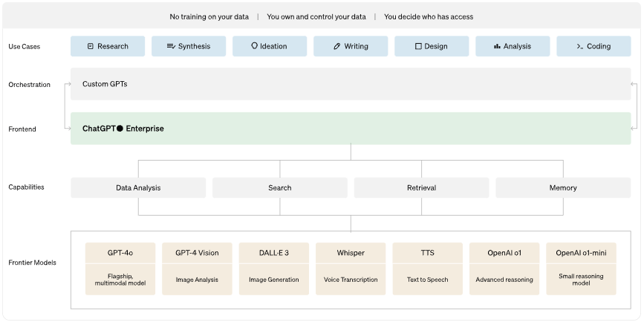Click the 'Image Generation' description
Image resolution: width=644 pixels, height=325 pixels.
click(274, 280)
